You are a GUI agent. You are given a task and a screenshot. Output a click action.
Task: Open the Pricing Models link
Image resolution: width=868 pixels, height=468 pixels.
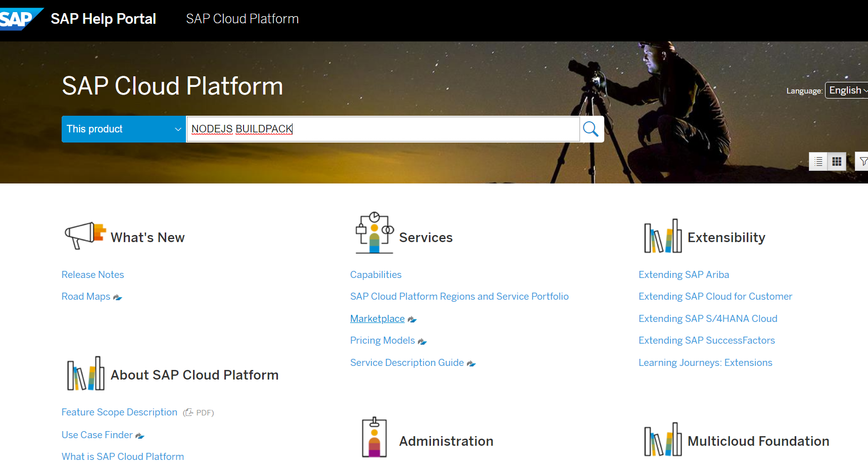382,341
